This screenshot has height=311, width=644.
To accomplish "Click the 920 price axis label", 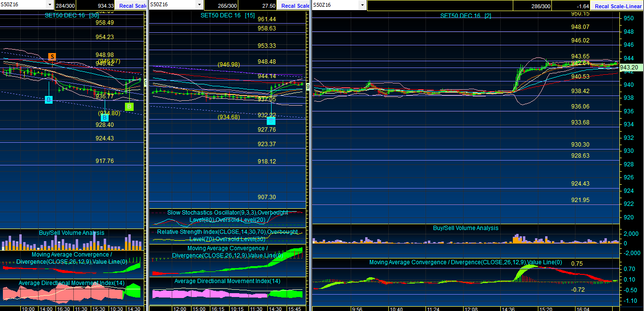I will pos(629,217).
